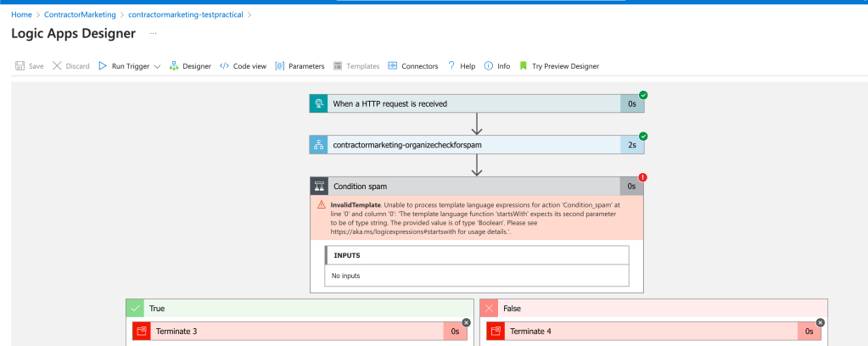The width and height of the screenshot is (868, 346).
Task: Click the HTTP request trigger icon
Action: pyautogui.click(x=318, y=103)
